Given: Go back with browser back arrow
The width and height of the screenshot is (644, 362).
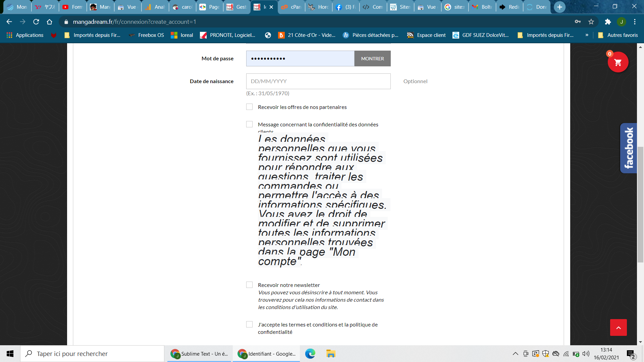Looking at the screenshot, I should click(9, 22).
